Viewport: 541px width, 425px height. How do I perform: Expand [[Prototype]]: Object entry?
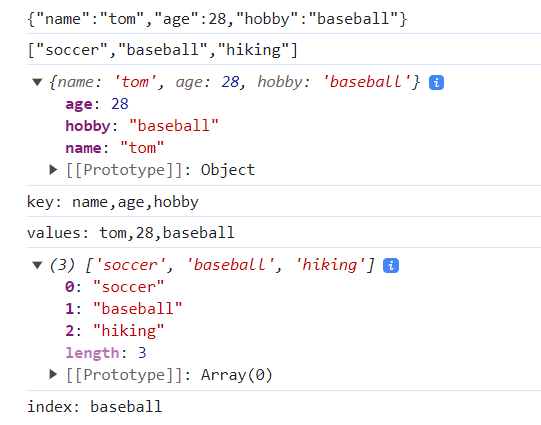[53, 169]
